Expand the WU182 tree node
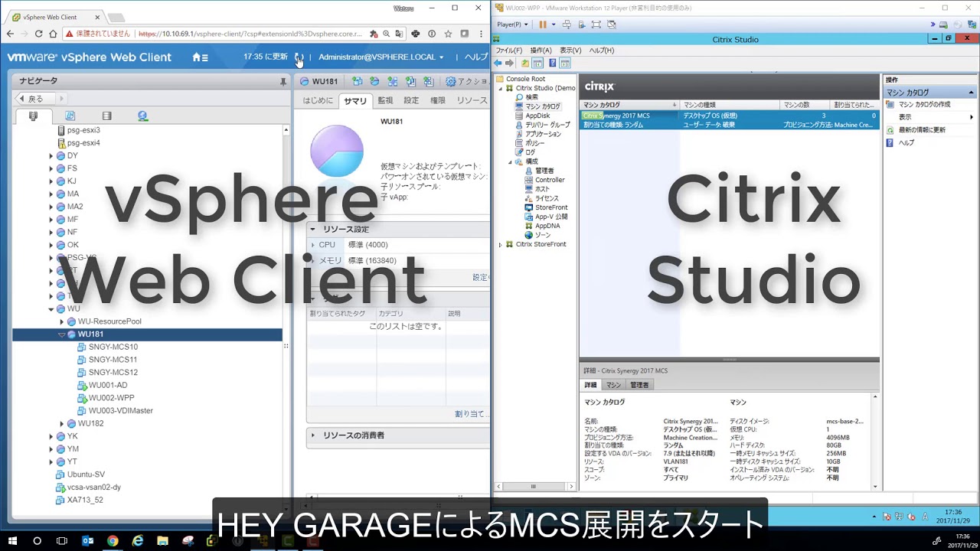Image resolution: width=980 pixels, height=551 pixels. click(62, 424)
